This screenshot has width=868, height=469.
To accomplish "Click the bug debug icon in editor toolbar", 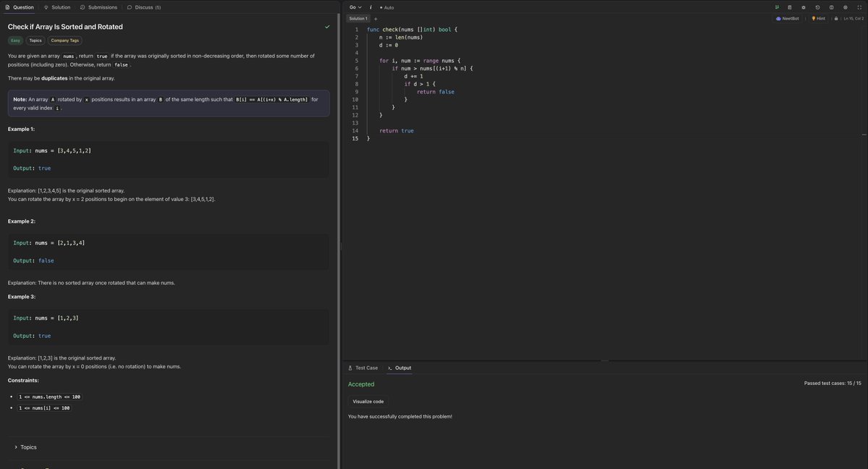I will tap(804, 7).
